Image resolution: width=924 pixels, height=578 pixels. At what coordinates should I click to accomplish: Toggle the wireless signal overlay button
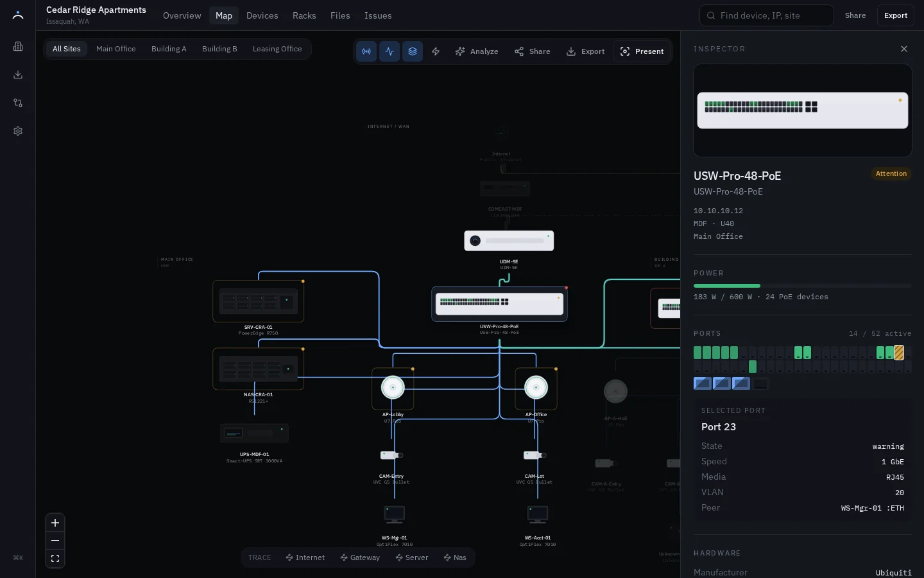[366, 51]
